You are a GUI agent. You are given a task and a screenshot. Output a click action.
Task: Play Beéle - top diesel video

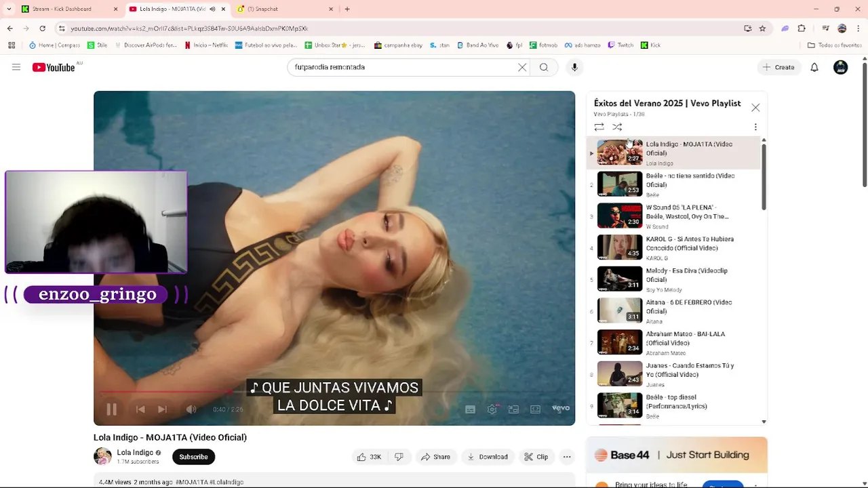tap(675, 405)
